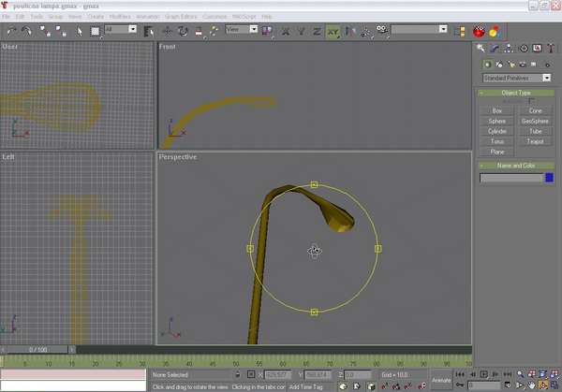Open the MAXScript menu
The width and height of the screenshot is (562, 392).
pyautogui.click(x=244, y=17)
